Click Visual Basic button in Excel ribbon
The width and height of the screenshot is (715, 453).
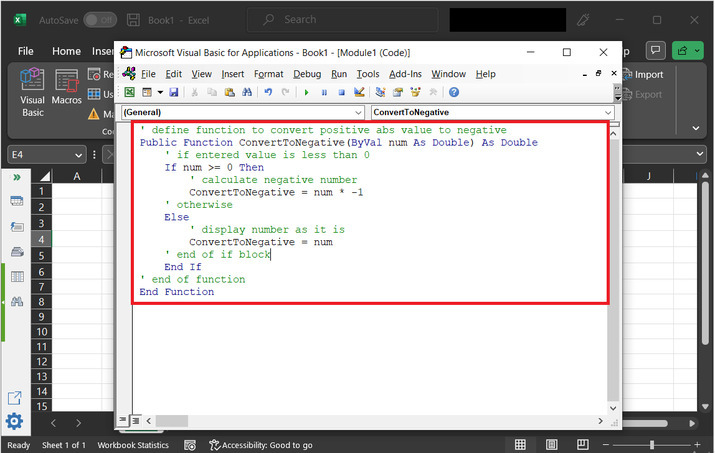pos(32,93)
